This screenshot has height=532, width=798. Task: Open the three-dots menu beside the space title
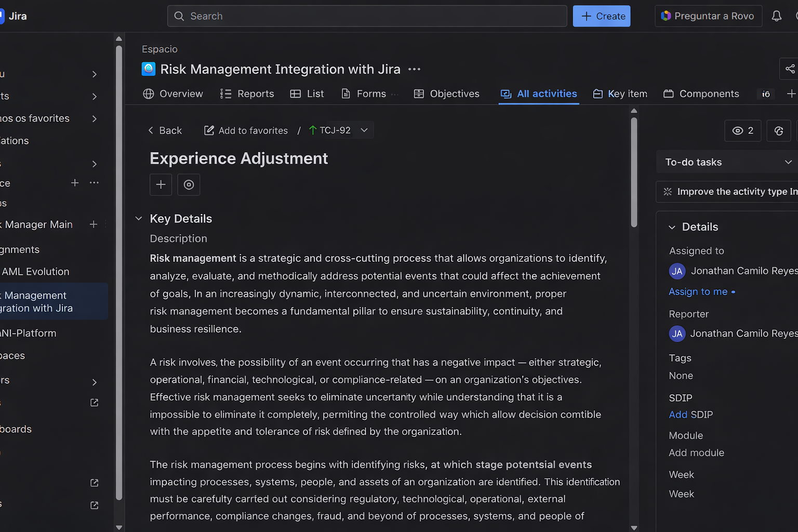(414, 69)
